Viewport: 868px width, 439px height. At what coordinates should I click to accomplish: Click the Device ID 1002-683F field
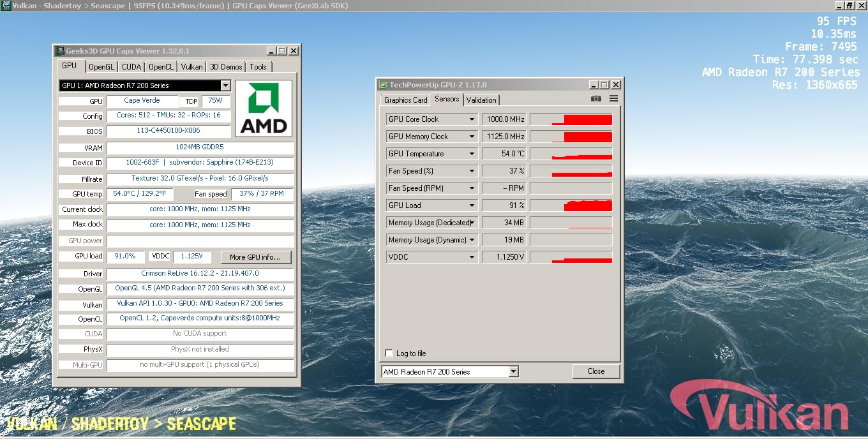[x=200, y=163]
